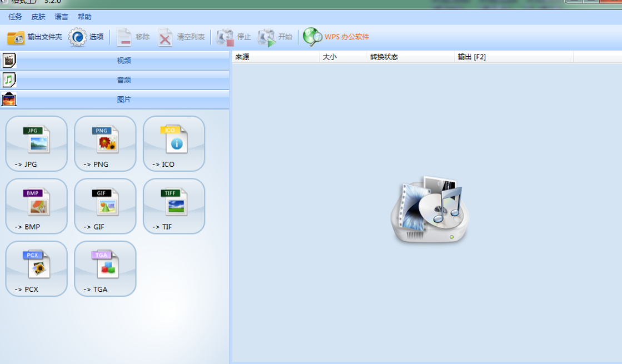Click the 停止 stop button
The height and width of the screenshot is (364, 622).
(233, 37)
